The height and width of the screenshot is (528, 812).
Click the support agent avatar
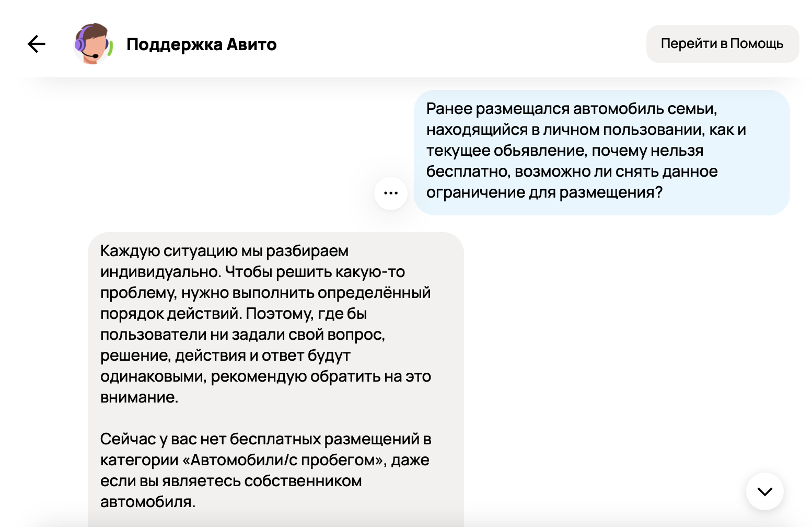[93, 44]
